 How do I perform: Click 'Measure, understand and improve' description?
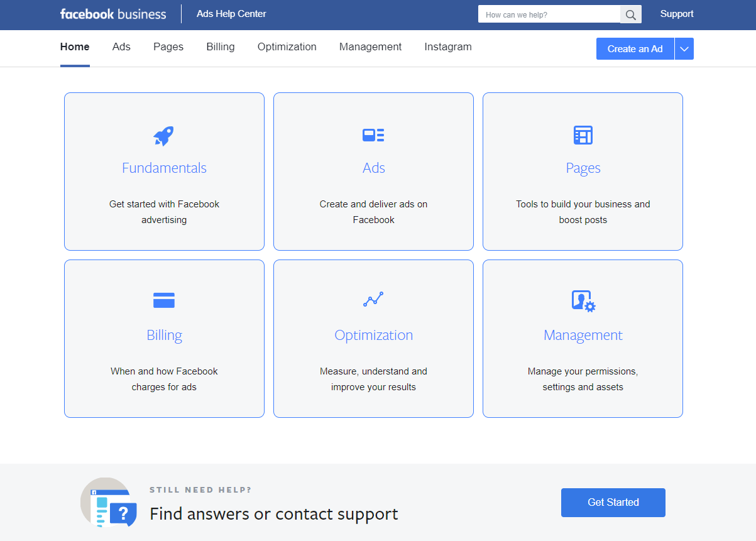coord(373,379)
